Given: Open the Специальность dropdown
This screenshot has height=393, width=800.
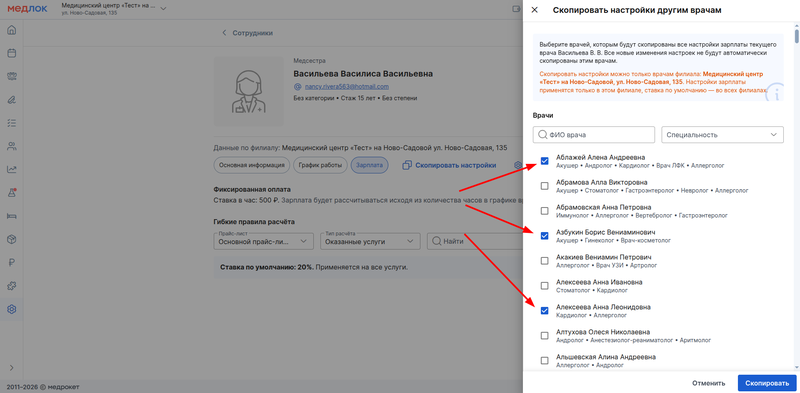Looking at the screenshot, I should click(x=722, y=135).
